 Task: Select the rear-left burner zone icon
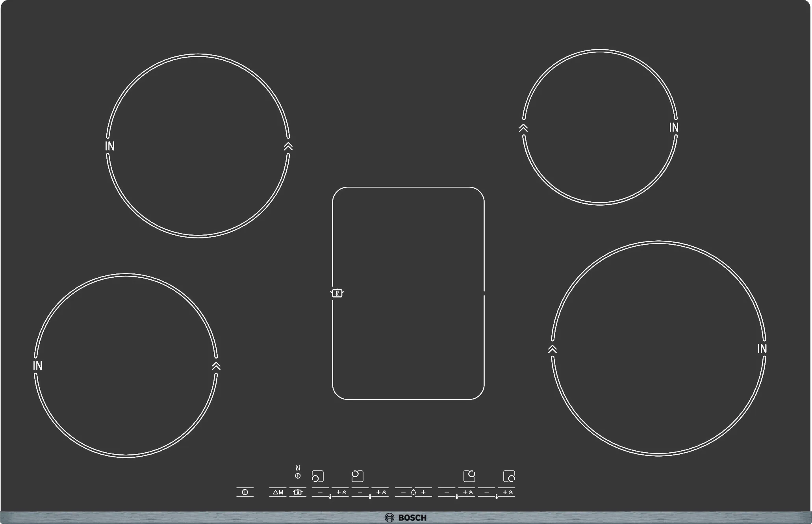tap(357, 476)
